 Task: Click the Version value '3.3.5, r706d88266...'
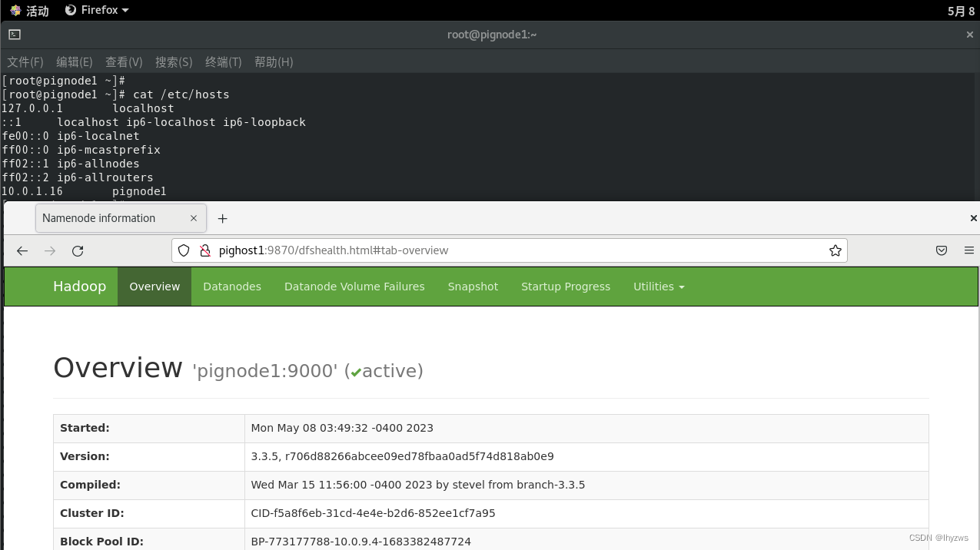(402, 456)
